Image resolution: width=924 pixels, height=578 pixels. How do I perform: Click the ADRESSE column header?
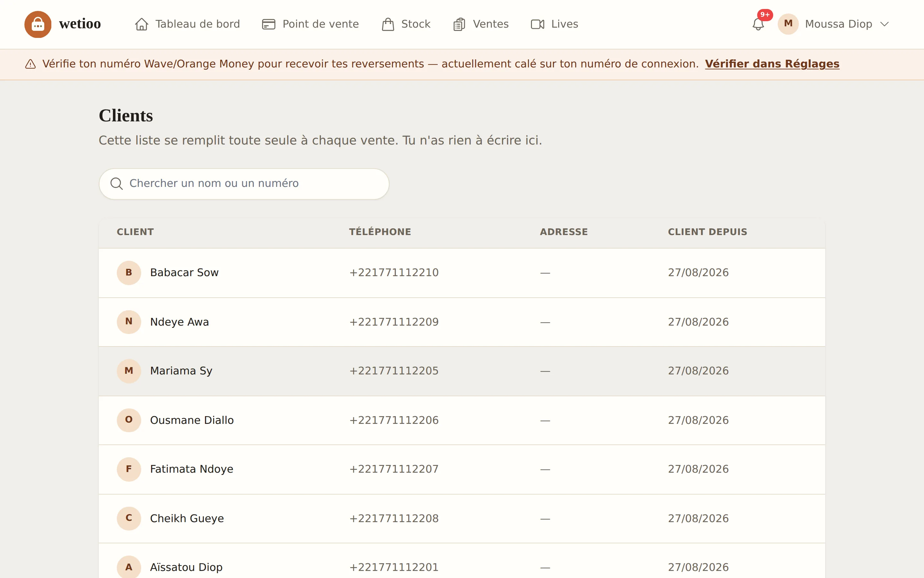tap(564, 232)
